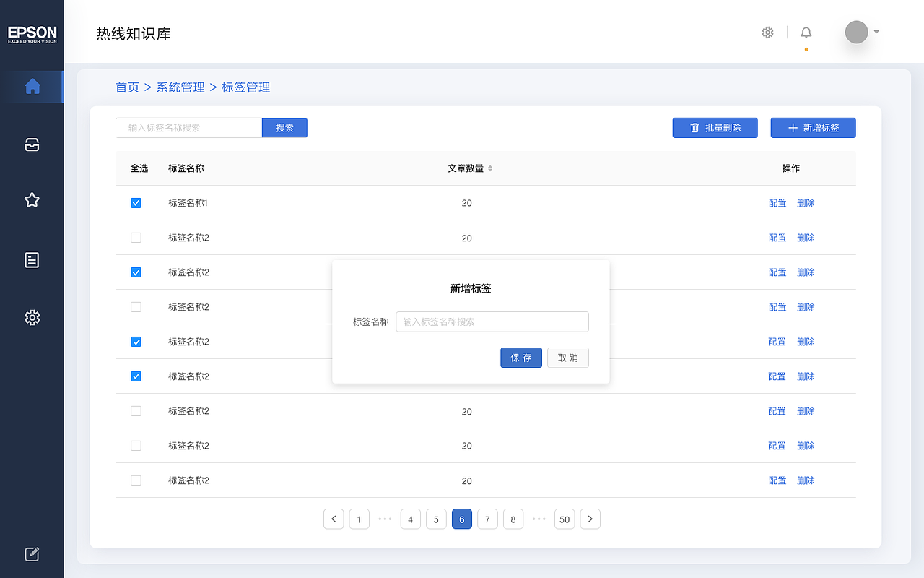Screen dimensions: 924x578
Task: Save the new tag with 保存 button
Action: point(521,358)
